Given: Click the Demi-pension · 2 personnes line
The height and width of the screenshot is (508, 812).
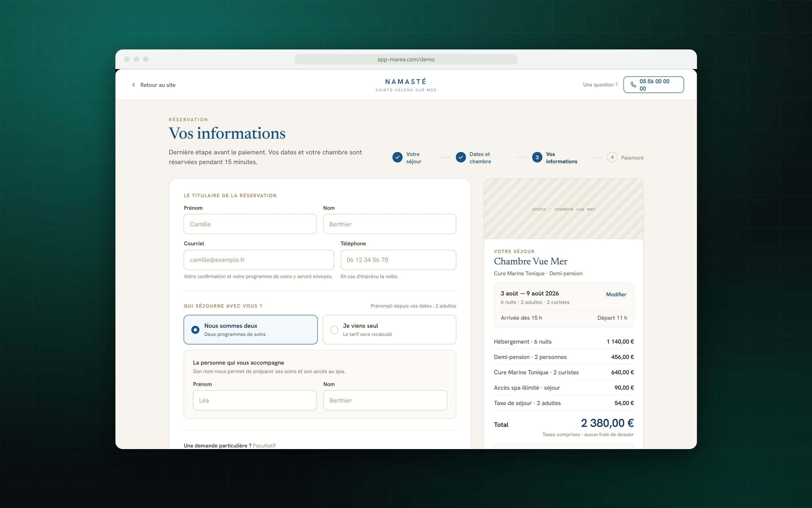Looking at the screenshot, I should [x=564, y=357].
